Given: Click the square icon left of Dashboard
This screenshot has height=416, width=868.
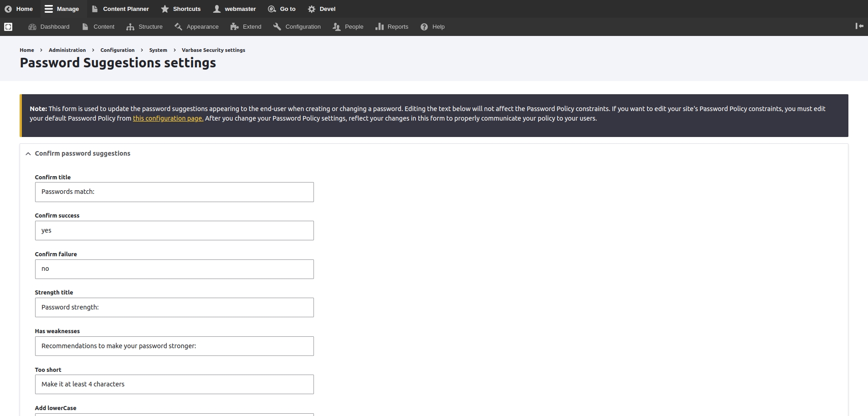Looking at the screenshot, I should (x=8, y=27).
